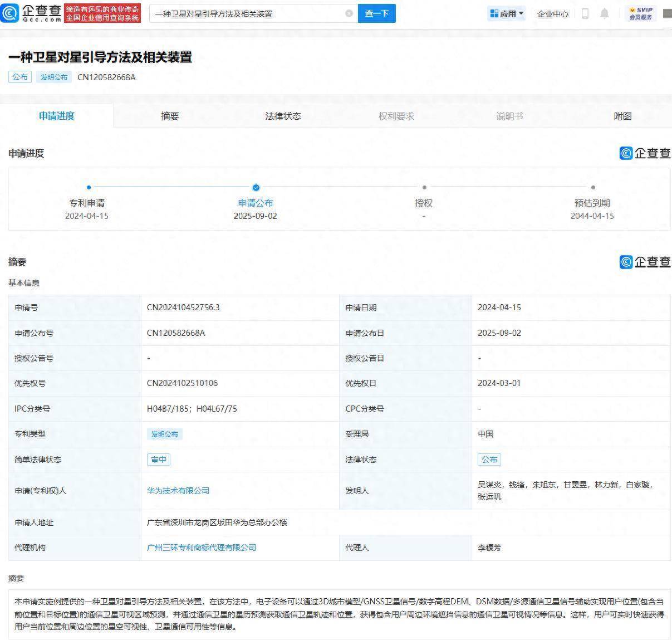Screen dimensions: 672x640
Task: Open the 华为技术有限公司 applicant link
Action: [x=177, y=491]
